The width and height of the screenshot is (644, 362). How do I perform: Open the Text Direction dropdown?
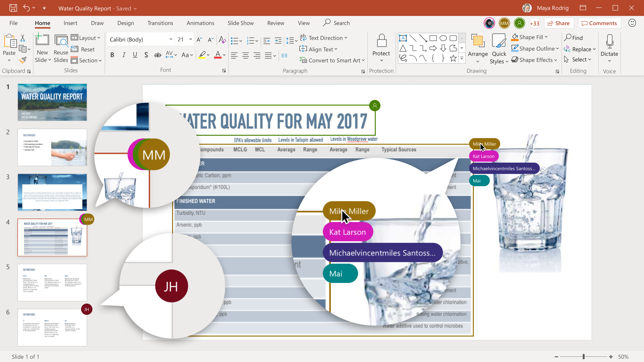pyautogui.click(x=324, y=38)
